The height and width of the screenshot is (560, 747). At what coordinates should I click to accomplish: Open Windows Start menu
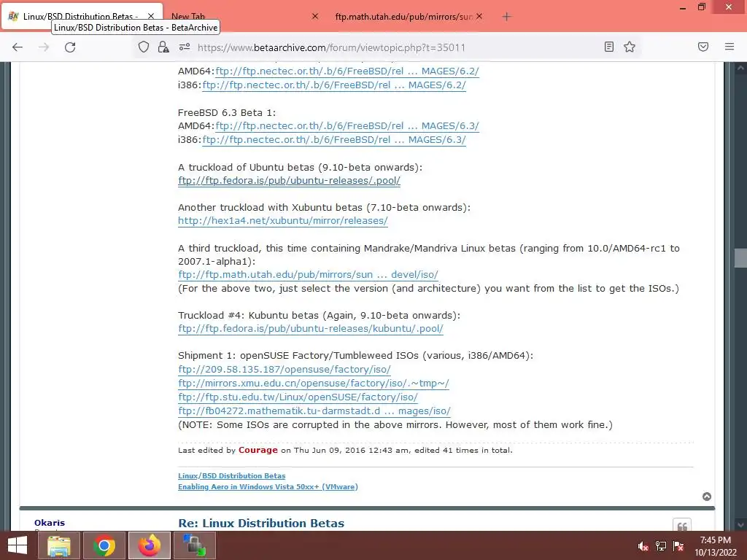click(x=18, y=545)
